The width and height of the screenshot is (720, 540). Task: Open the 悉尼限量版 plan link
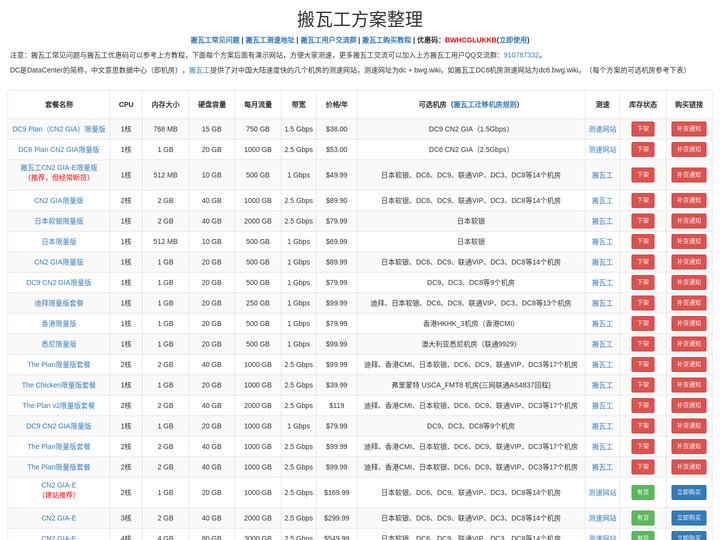point(59,344)
